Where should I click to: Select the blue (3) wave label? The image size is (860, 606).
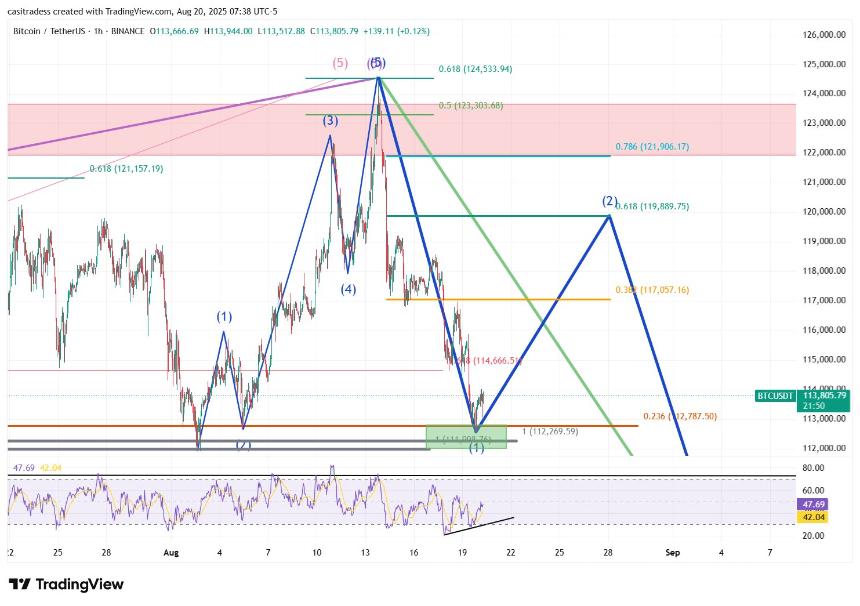tap(330, 121)
